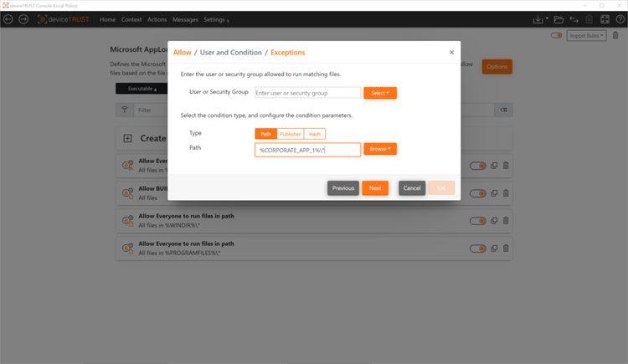628x364 pixels.
Task: Focus the user or security group field
Action: coord(307,93)
